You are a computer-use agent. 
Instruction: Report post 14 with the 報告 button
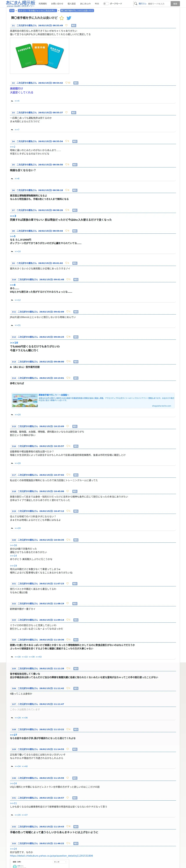point(76,378)
